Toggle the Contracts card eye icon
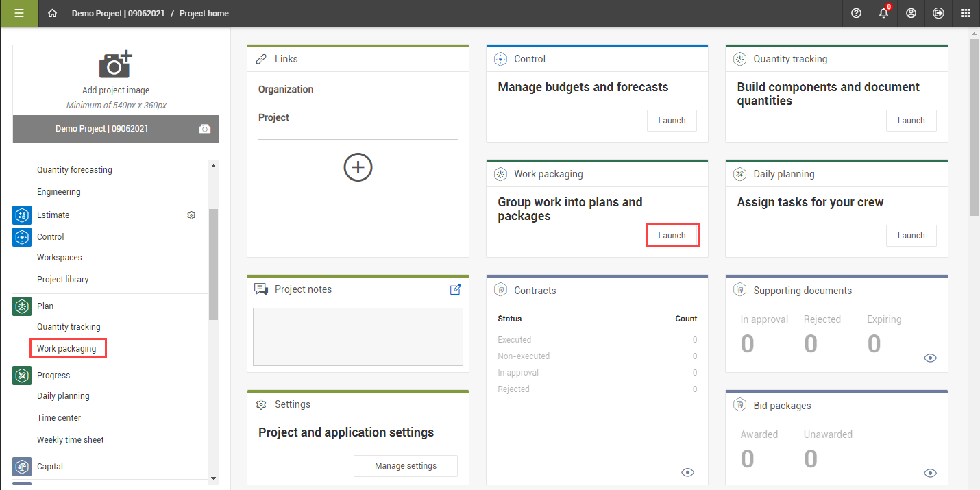This screenshot has height=490, width=980. 688,472
